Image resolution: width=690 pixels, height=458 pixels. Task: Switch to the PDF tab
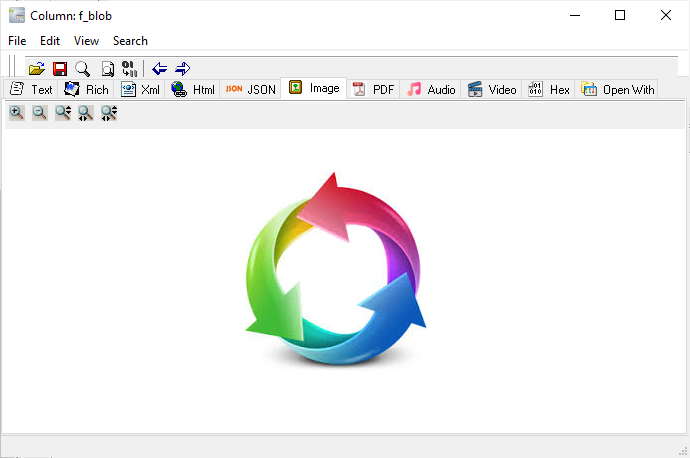[x=372, y=89]
